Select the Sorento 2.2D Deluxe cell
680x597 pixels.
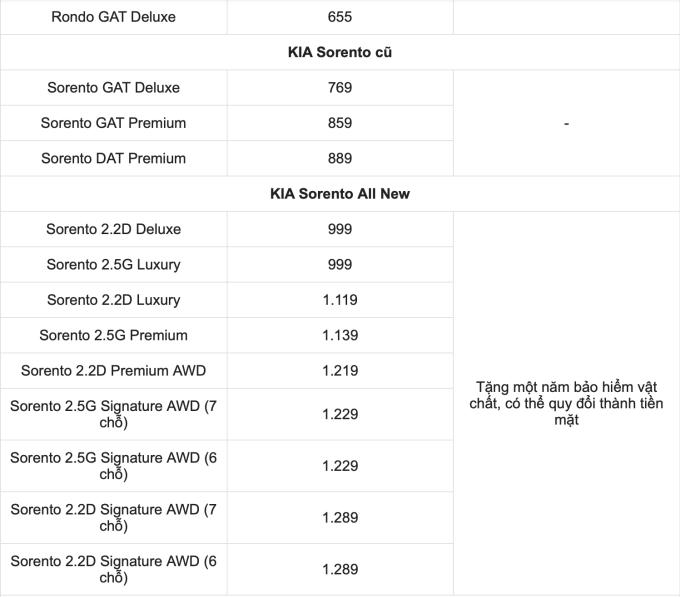[113, 229]
